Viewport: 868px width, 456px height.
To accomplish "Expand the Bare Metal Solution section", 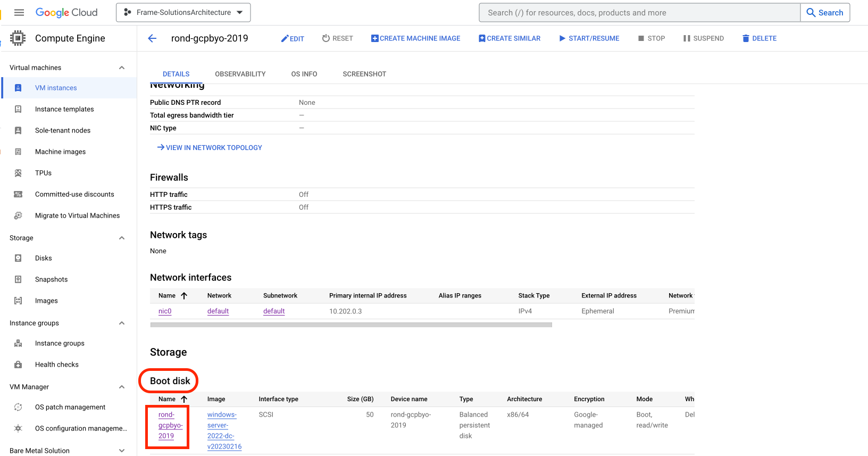I will 122,451.
